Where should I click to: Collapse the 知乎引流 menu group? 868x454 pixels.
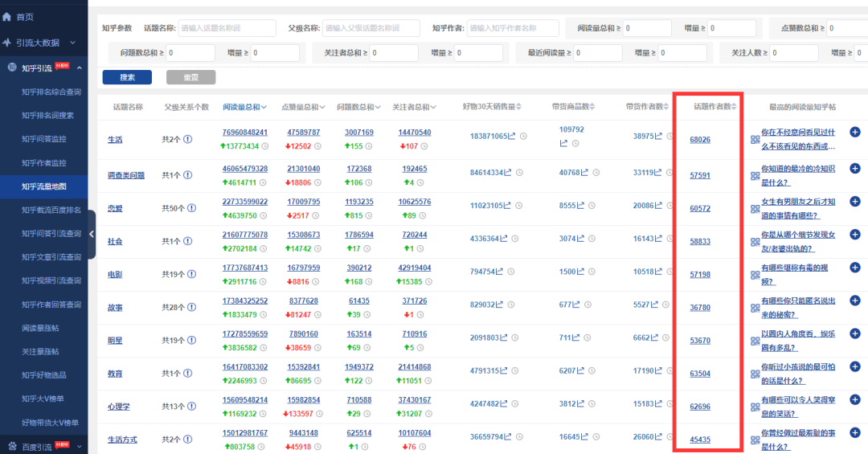[x=79, y=68]
